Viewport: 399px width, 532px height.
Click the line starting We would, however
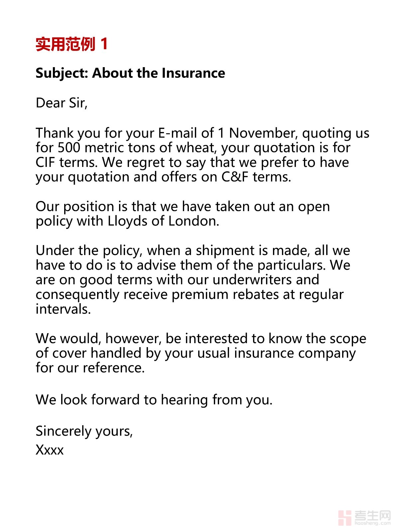click(201, 338)
